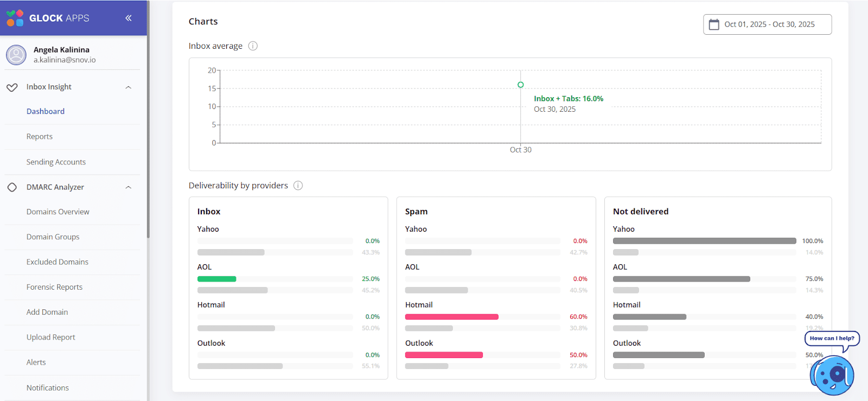The height and width of the screenshot is (401, 868).
Task: Click the info icon beside Inbox average
Action: (x=253, y=46)
